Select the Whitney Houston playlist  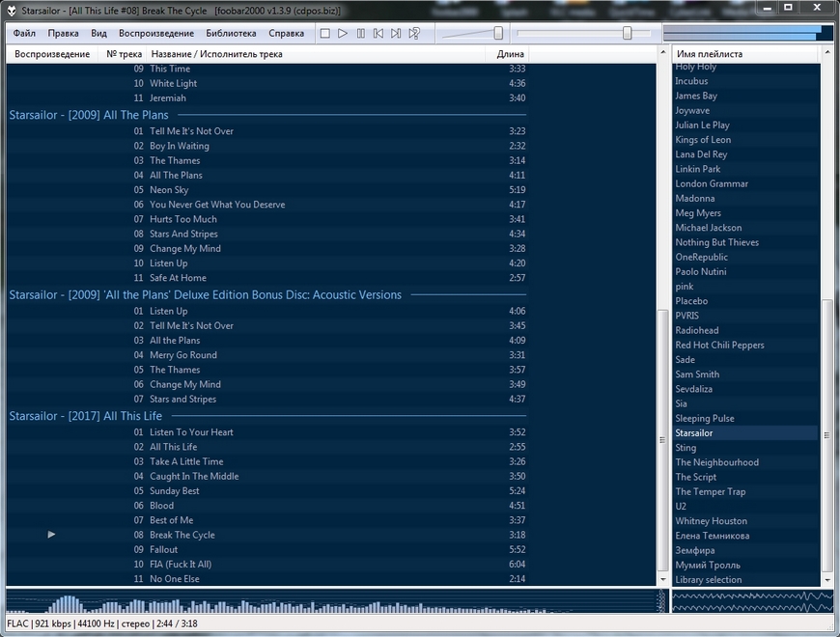(x=745, y=521)
